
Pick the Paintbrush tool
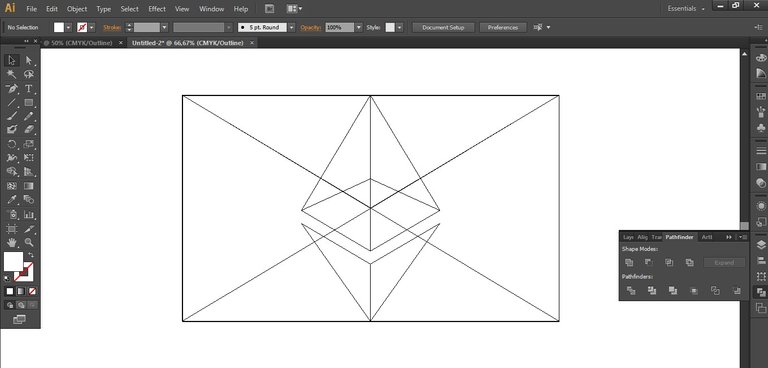(x=12, y=116)
